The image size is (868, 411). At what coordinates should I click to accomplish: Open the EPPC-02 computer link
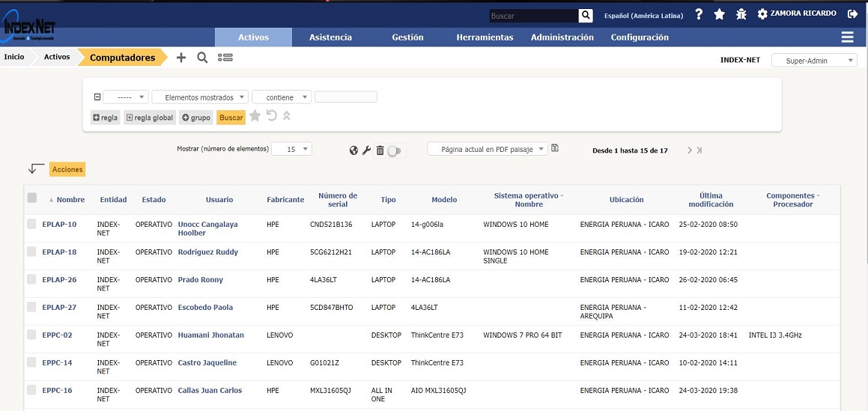point(57,335)
